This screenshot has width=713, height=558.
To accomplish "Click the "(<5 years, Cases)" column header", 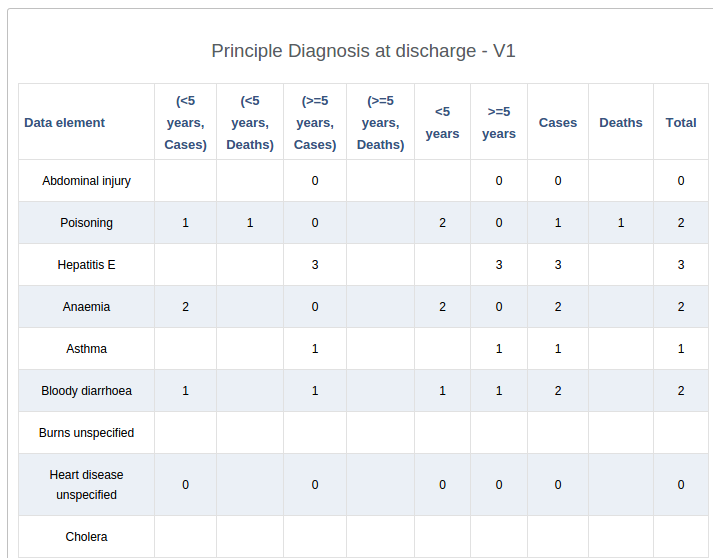I will tap(185, 123).
